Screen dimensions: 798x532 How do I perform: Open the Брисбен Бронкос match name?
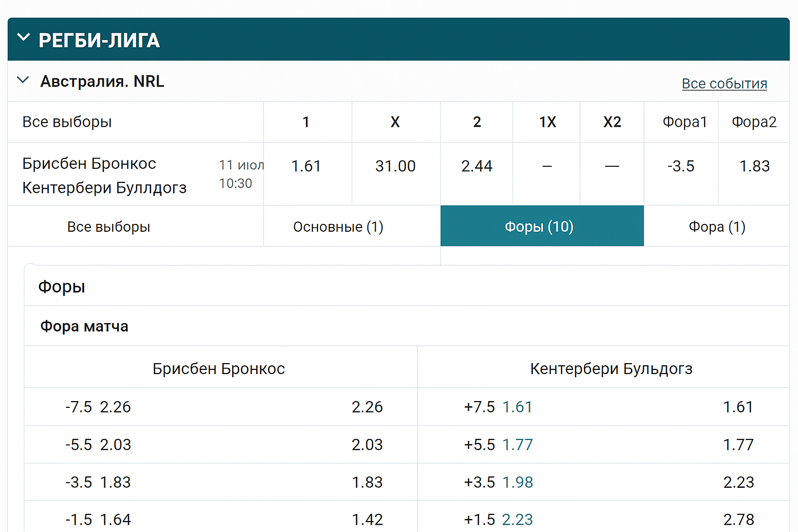coord(89,164)
